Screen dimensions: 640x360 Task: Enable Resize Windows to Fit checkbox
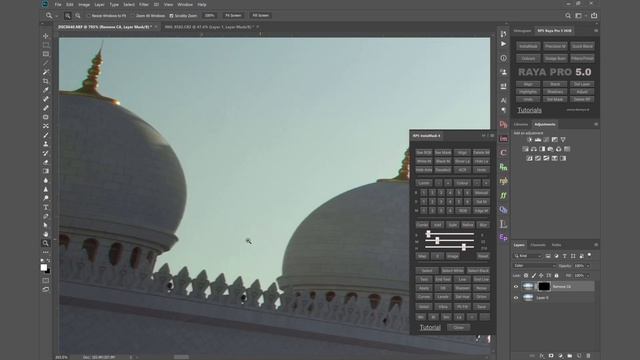coord(89,16)
